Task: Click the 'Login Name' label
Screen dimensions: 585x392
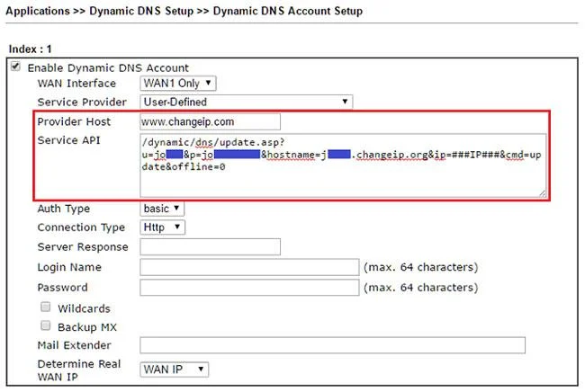Action: click(69, 267)
